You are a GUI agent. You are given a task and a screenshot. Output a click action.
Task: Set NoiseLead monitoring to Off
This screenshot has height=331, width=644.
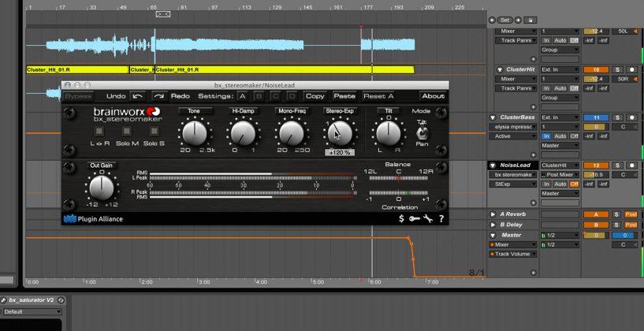coord(574,184)
